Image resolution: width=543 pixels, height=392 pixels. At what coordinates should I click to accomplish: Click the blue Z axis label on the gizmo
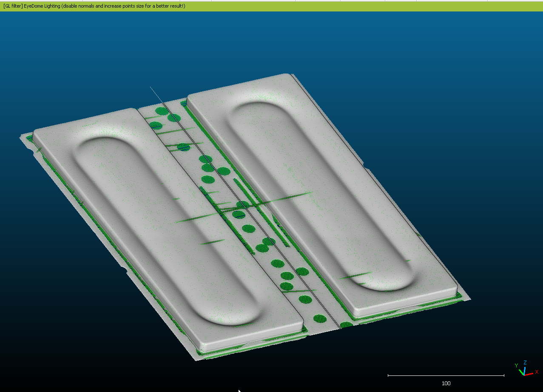click(525, 362)
